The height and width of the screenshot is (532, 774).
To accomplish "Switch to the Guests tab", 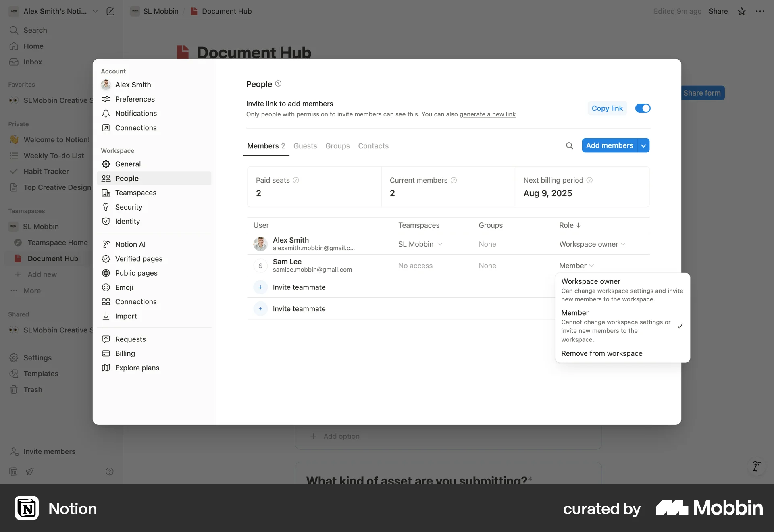I will click(x=305, y=146).
